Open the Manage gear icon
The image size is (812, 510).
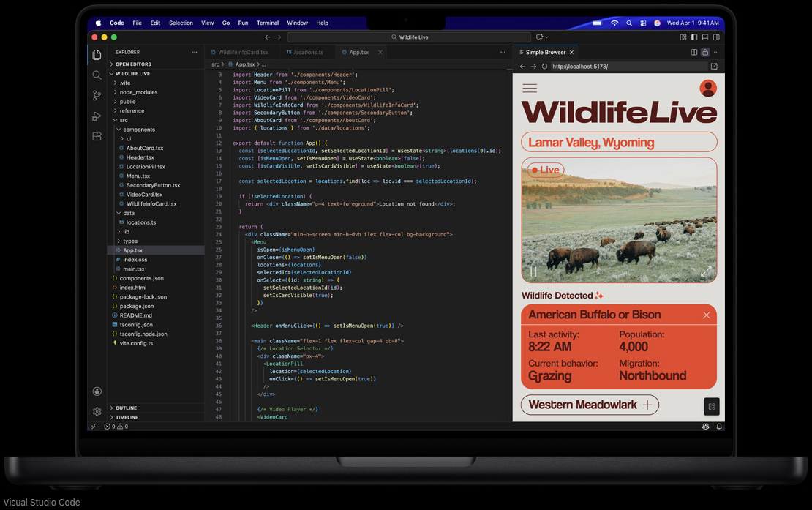click(97, 411)
